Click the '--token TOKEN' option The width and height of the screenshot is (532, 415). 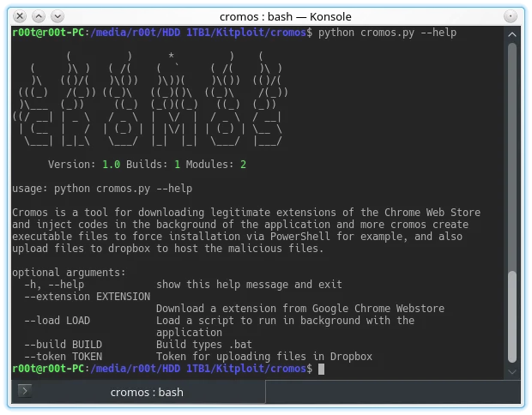[63, 357]
